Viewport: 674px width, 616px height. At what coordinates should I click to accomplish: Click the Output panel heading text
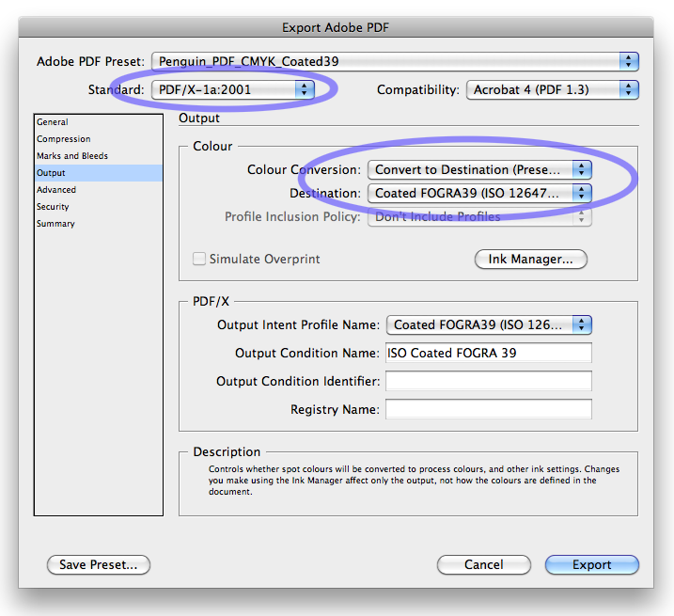(199, 118)
